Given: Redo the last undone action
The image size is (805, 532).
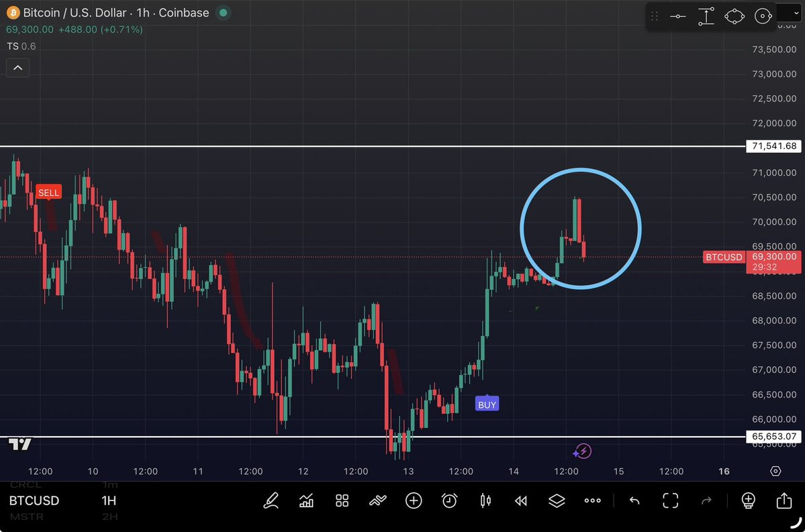Looking at the screenshot, I should [x=706, y=500].
